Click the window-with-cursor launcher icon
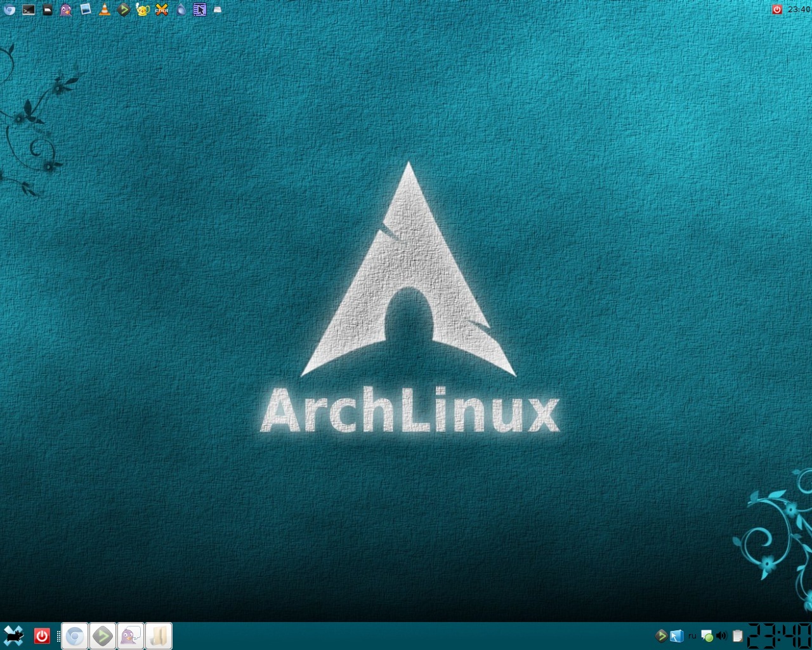 click(x=200, y=10)
